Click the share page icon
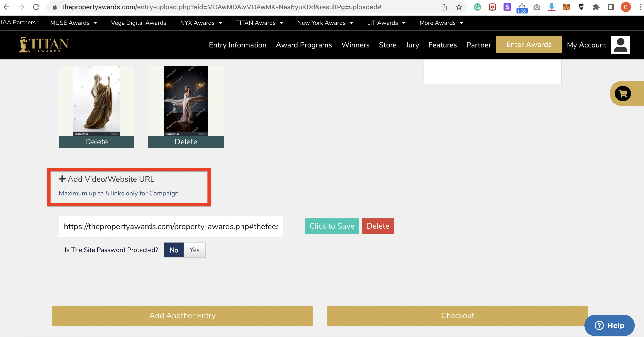 click(x=444, y=7)
